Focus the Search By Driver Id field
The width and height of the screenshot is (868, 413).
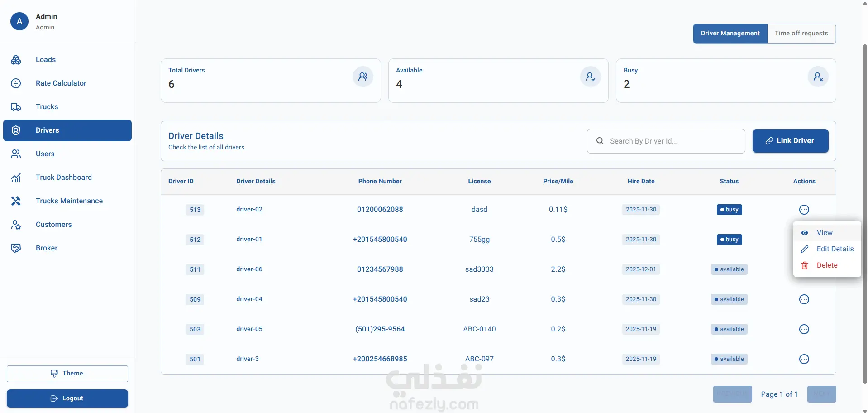(x=666, y=141)
